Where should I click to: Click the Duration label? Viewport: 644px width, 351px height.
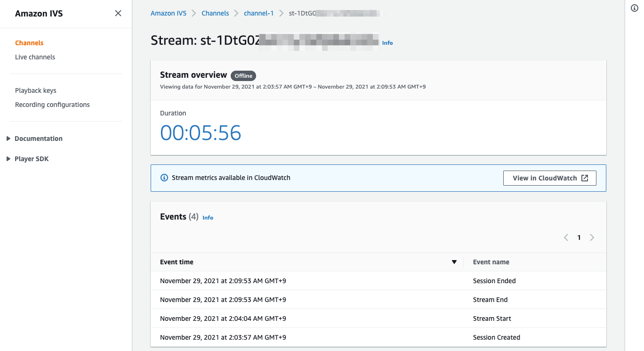coord(173,113)
